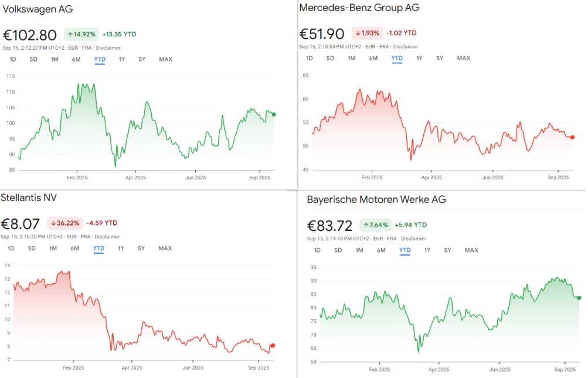Click red endpoint dot on Mercedes-Benz chart
This screenshot has width=588, height=378.
(572, 137)
